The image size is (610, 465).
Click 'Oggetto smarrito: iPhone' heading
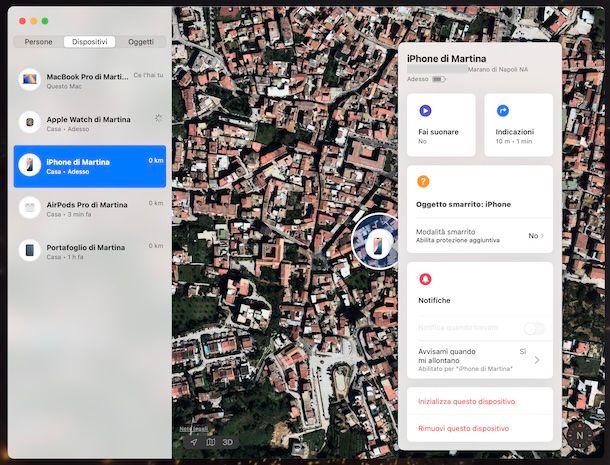point(463,204)
